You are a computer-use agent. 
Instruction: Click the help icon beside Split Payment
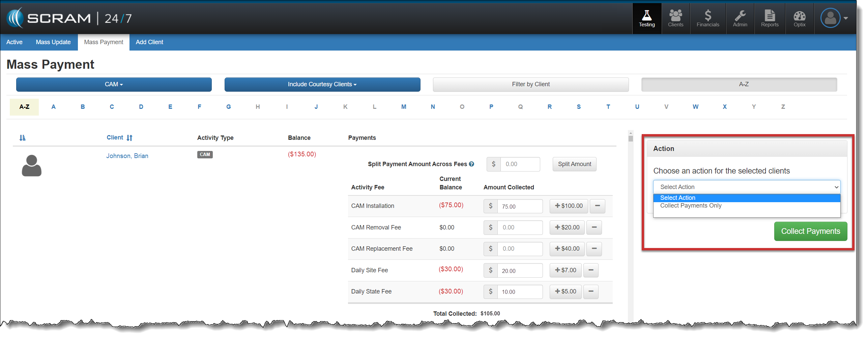(x=471, y=164)
